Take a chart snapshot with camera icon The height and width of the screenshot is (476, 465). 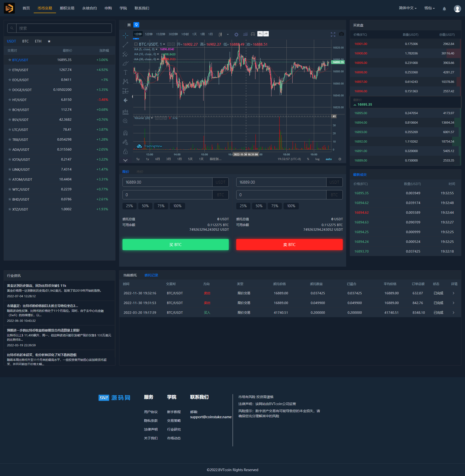click(341, 34)
